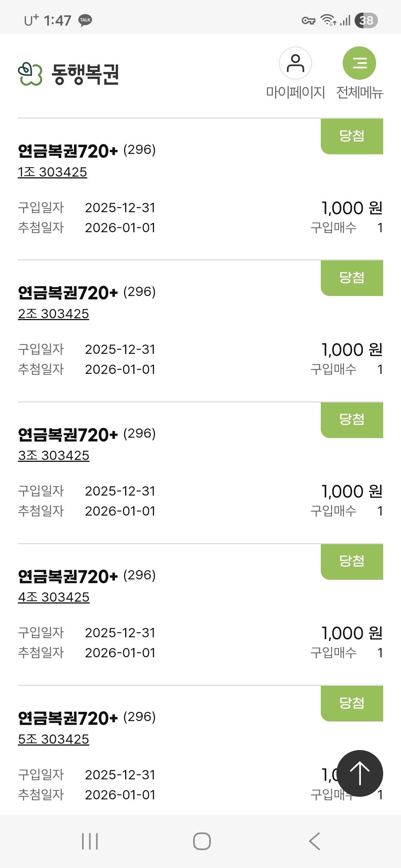Tap the Android back navigation icon
Image resolution: width=401 pixels, height=868 pixels.
pos(314,841)
